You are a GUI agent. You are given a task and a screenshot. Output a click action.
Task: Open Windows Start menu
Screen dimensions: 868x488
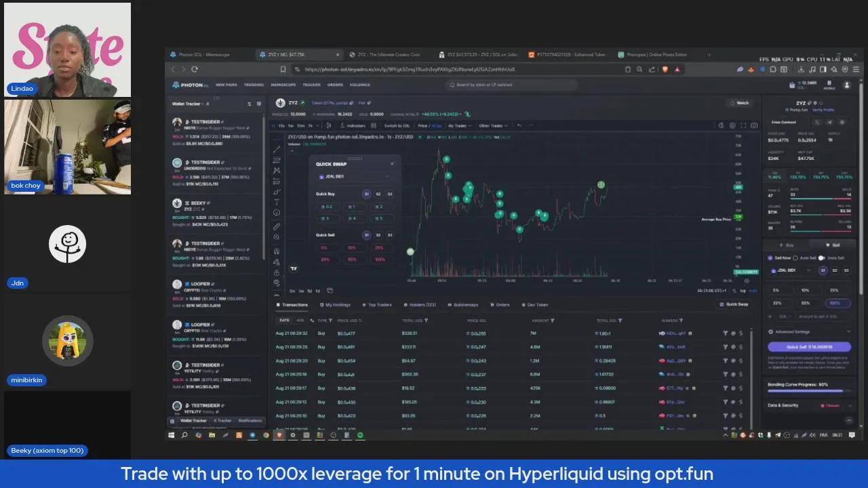point(172,435)
